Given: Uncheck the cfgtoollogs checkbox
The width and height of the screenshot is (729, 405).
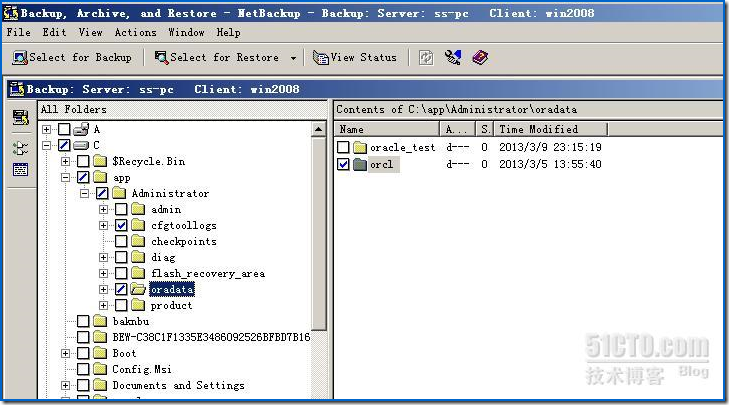Looking at the screenshot, I should 121,226.
